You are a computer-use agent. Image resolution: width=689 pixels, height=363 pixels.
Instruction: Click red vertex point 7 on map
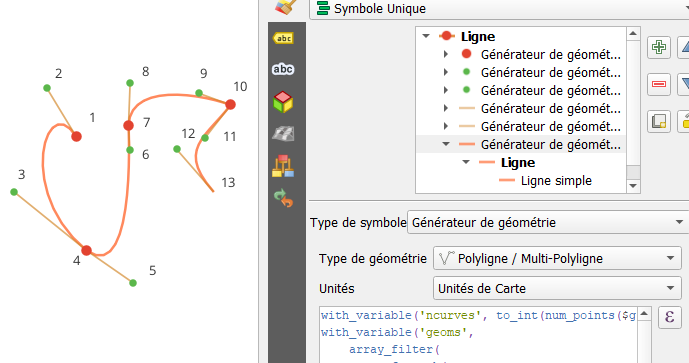pos(128,126)
